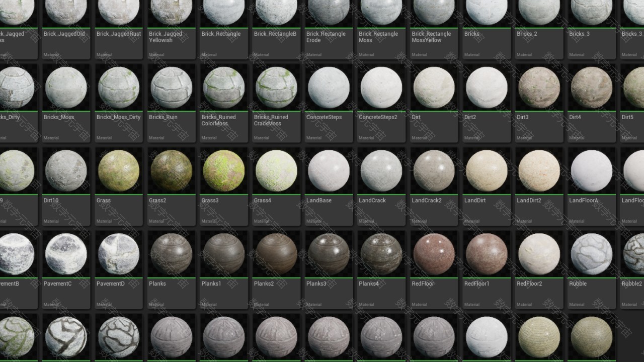
Task: Select the Grass4 material
Action: [276, 186]
